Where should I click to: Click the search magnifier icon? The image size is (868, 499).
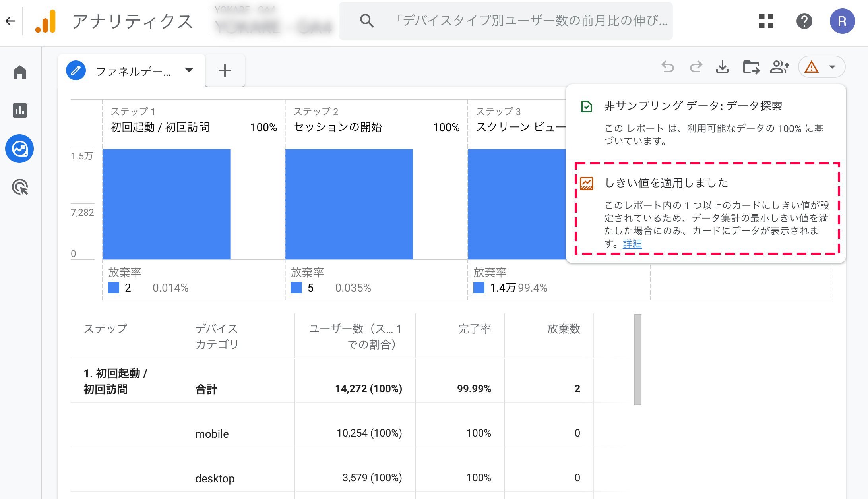(367, 21)
